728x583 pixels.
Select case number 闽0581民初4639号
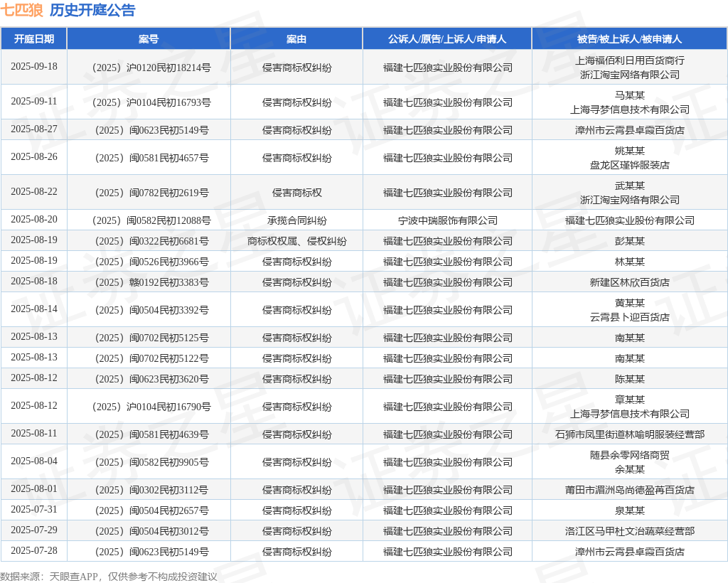[x=151, y=434]
